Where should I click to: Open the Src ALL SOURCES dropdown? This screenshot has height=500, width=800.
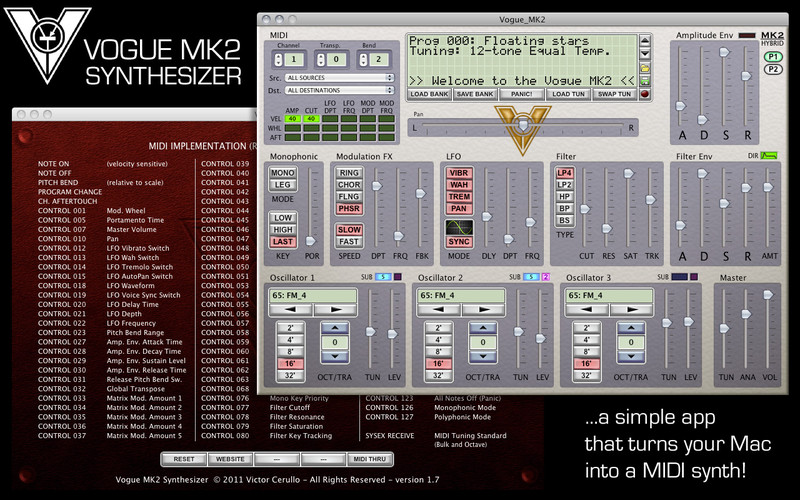point(339,78)
